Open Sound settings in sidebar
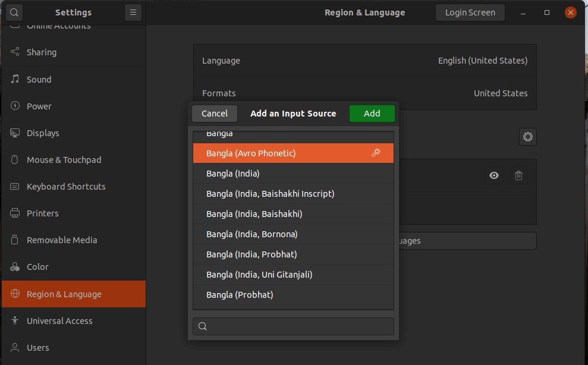 [x=39, y=80]
